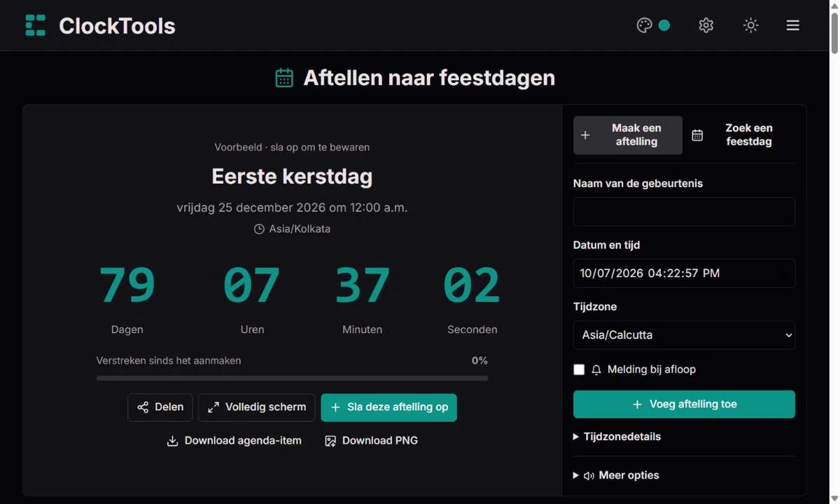Expand Meer opties section

click(x=616, y=475)
